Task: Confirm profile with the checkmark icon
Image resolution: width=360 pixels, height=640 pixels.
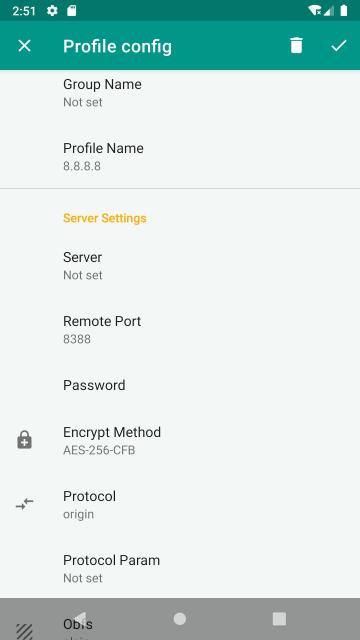Action: (339, 46)
